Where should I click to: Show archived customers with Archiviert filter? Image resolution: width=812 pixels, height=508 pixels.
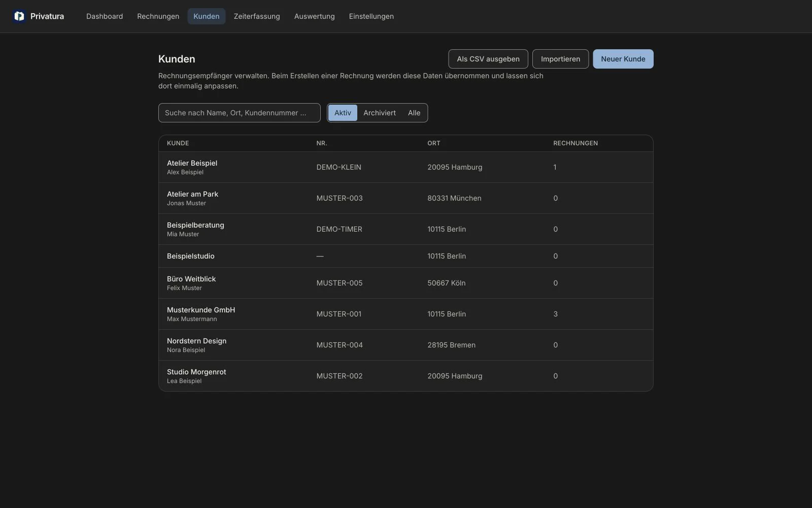click(380, 113)
